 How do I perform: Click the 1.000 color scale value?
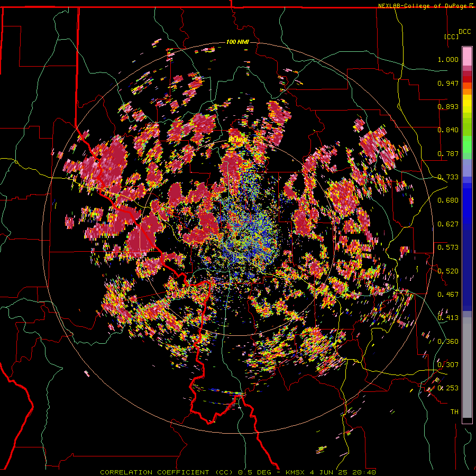click(448, 59)
